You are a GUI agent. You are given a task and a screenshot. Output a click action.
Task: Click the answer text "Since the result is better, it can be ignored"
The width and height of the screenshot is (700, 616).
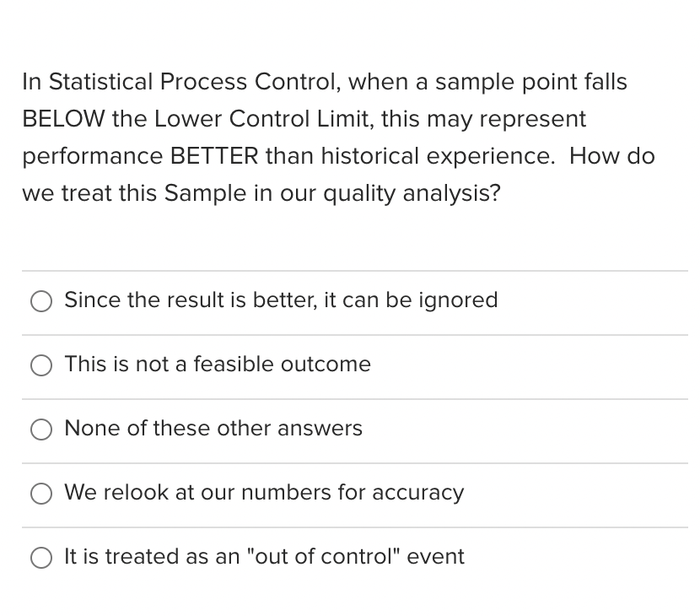[281, 300]
